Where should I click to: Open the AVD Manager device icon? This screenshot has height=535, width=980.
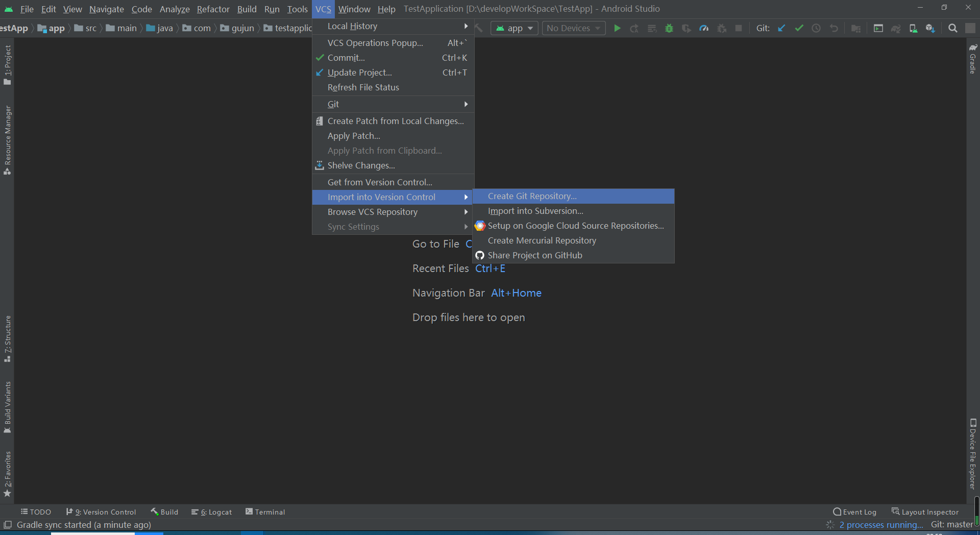pos(913,28)
